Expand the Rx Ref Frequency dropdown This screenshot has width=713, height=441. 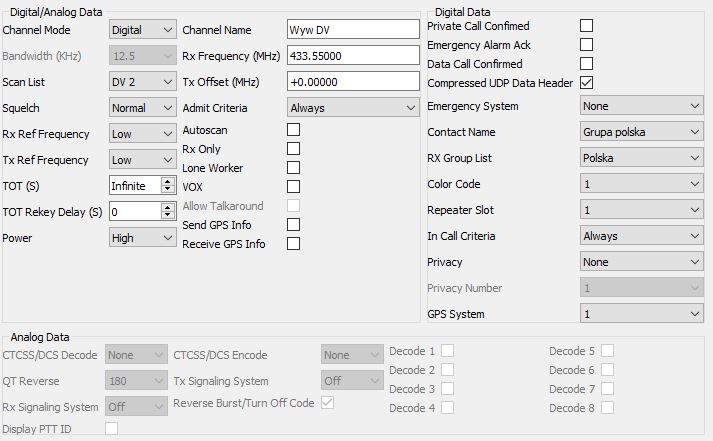[142, 134]
